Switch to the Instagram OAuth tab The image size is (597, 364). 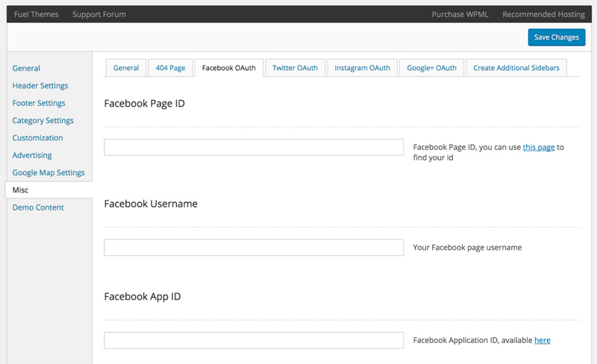click(x=362, y=68)
